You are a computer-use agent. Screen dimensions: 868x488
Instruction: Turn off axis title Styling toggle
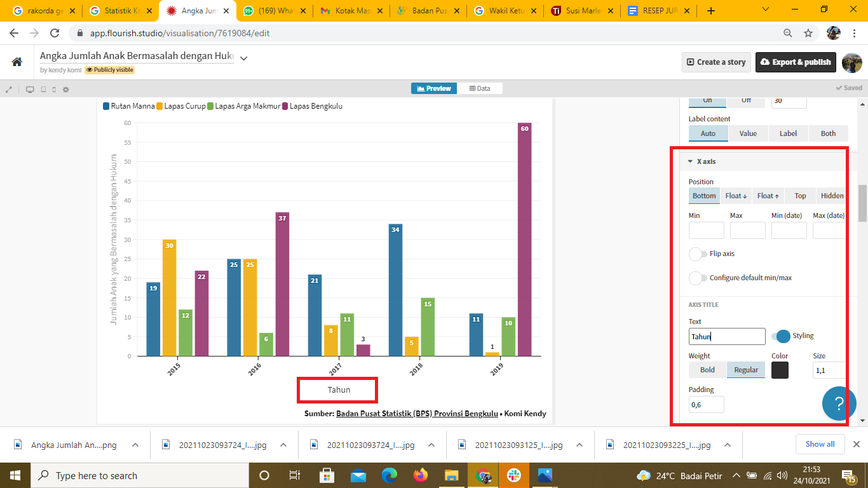[781, 336]
